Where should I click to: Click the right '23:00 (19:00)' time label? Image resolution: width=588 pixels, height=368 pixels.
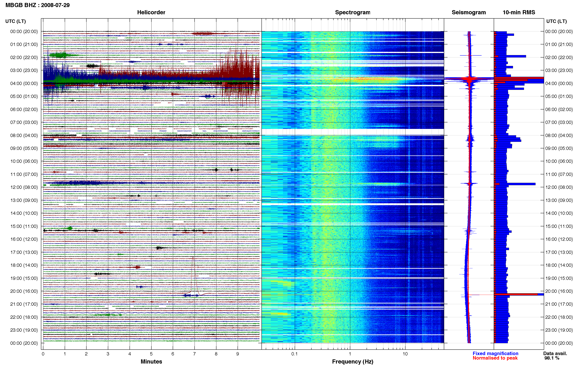559,330
